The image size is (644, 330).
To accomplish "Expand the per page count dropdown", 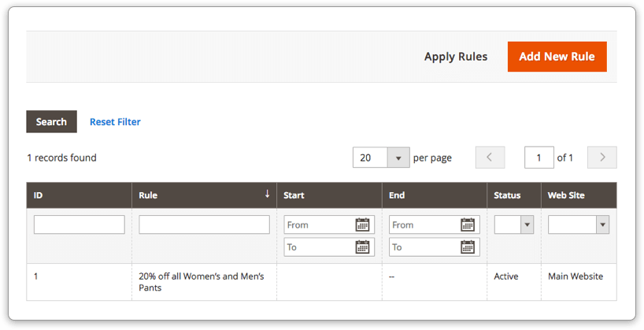I will [x=398, y=158].
